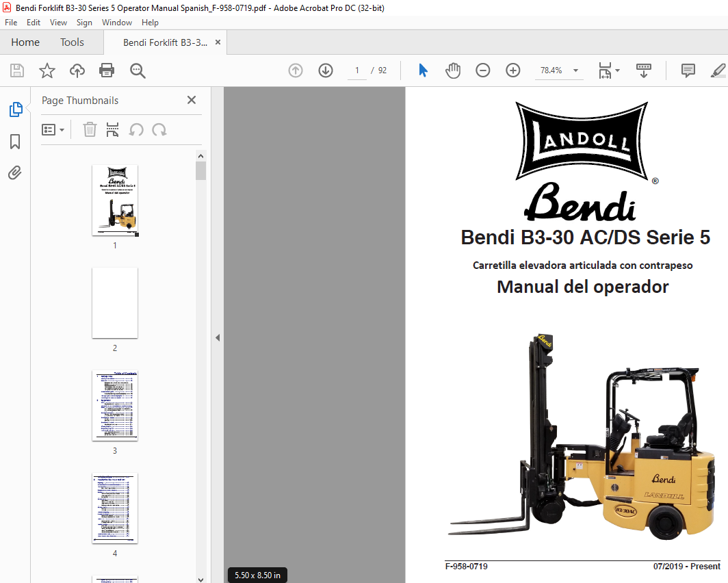This screenshot has width=728, height=583.
Task: Select blank page 2 thumbnail
Action: (115, 302)
